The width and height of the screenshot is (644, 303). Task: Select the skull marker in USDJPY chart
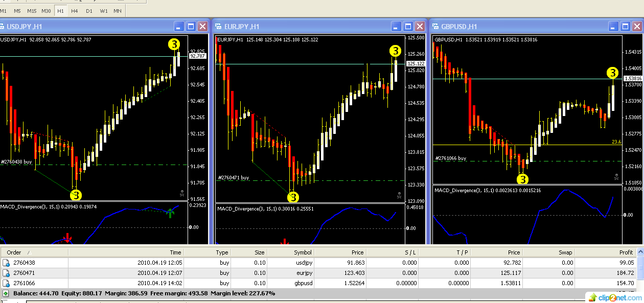pos(182,193)
